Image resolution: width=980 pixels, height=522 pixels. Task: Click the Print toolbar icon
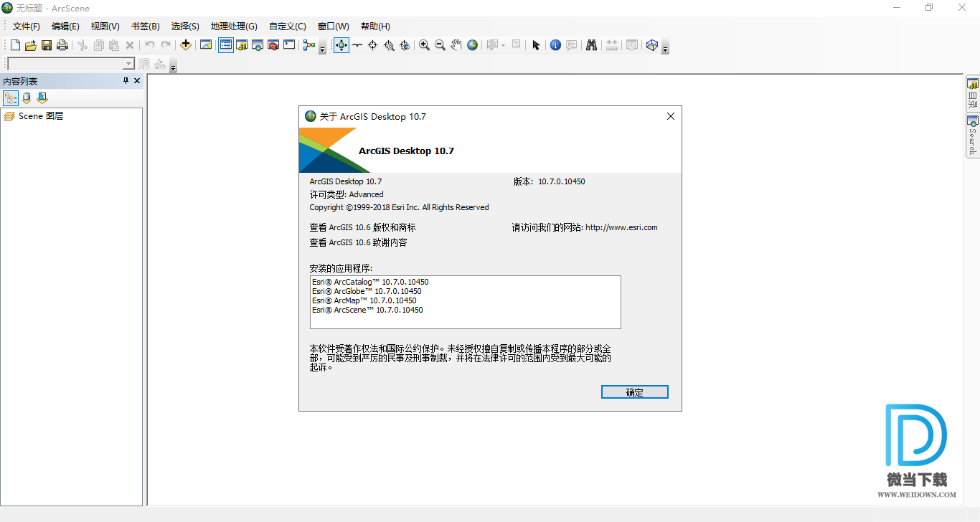pos(62,45)
